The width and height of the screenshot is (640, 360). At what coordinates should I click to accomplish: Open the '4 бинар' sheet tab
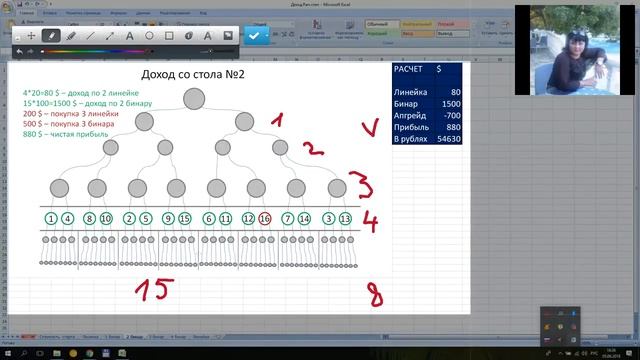click(x=178, y=337)
